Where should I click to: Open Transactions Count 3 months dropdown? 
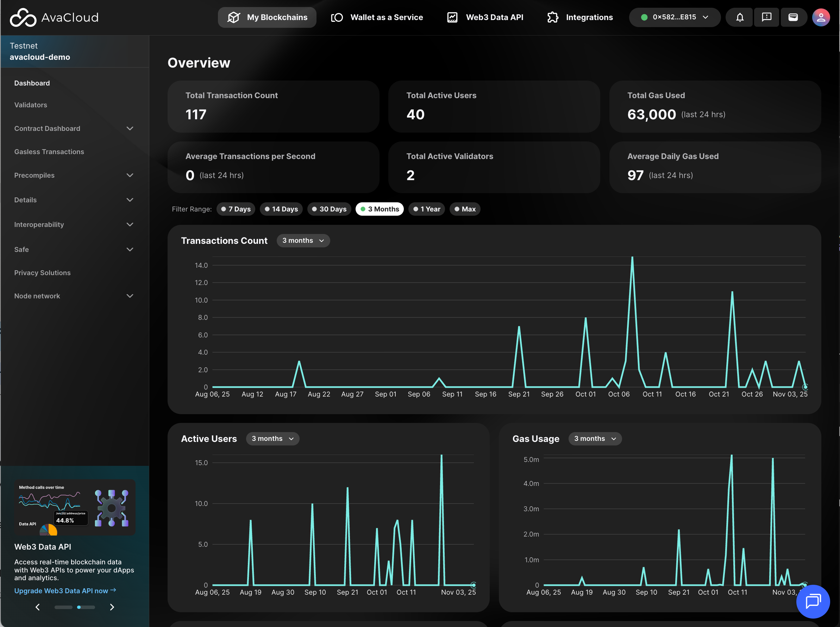click(303, 241)
